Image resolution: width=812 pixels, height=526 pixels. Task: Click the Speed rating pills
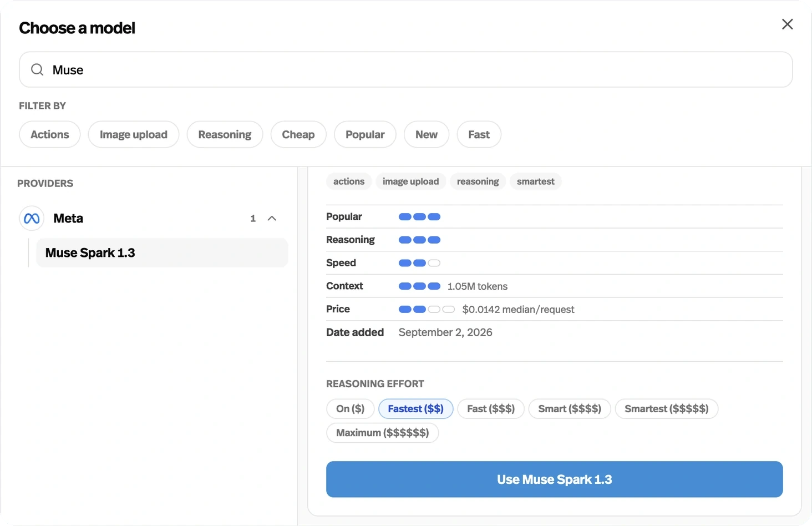click(x=420, y=263)
